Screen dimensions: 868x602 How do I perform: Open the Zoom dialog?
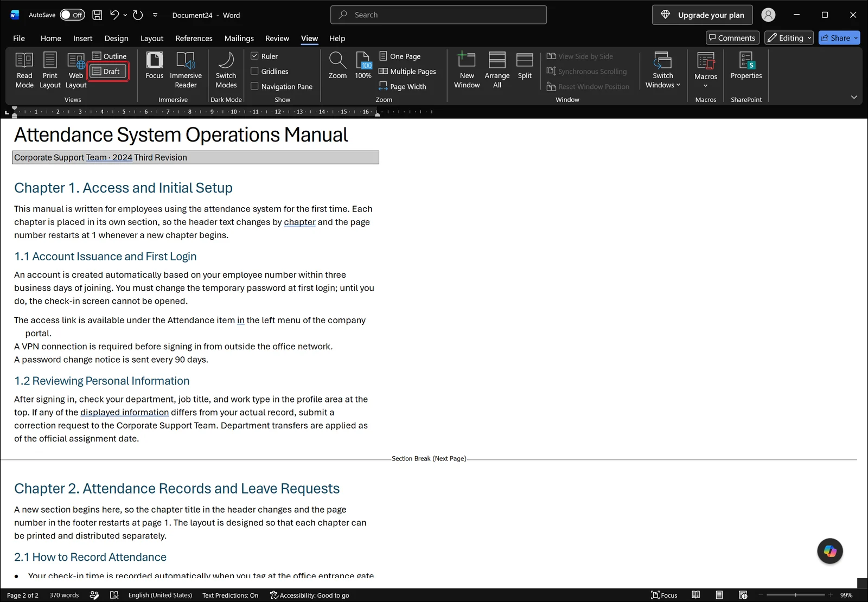(x=337, y=66)
